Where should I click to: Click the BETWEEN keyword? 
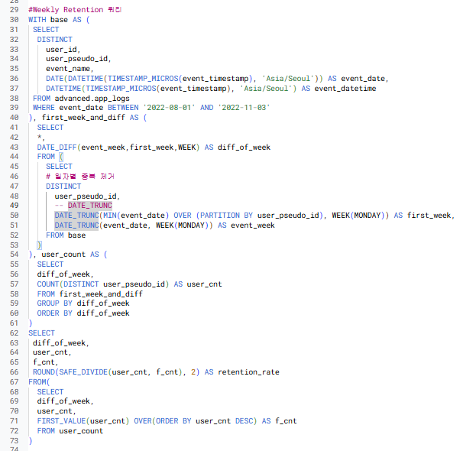click(x=123, y=108)
